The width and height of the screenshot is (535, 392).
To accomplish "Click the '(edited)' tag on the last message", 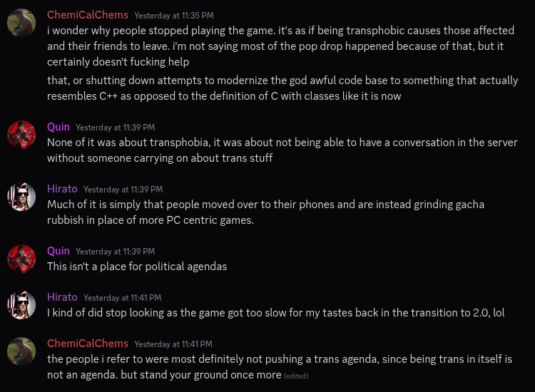I will 296,376.
